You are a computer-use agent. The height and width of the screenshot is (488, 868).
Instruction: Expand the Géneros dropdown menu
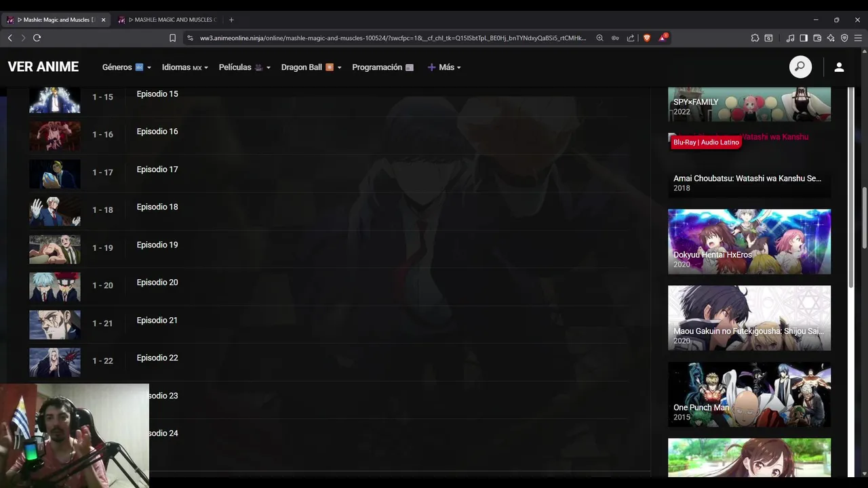coord(126,67)
